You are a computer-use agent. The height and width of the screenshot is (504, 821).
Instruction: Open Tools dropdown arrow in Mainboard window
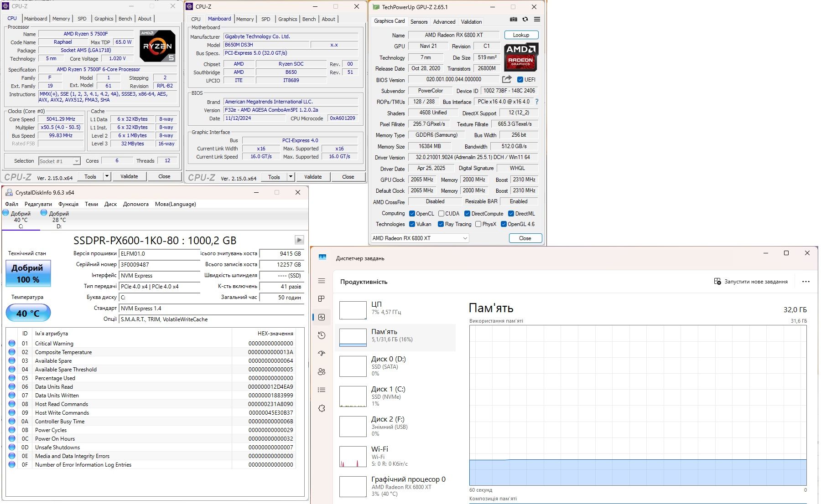coord(291,177)
